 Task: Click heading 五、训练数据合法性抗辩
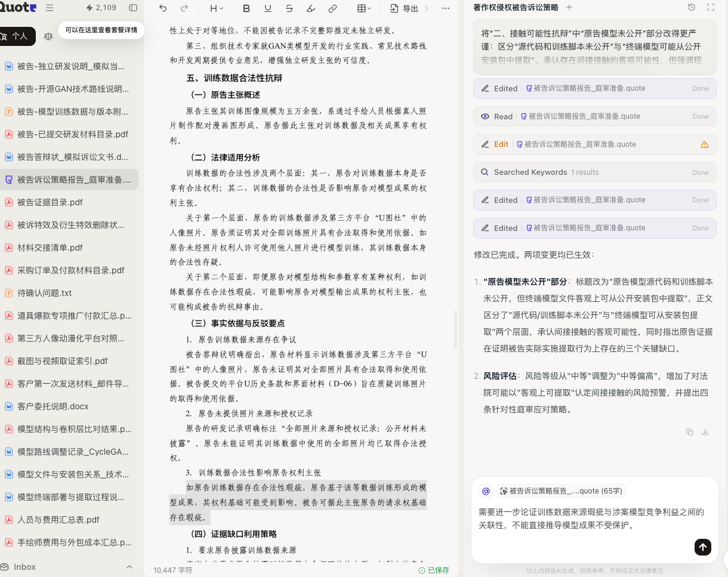point(235,78)
